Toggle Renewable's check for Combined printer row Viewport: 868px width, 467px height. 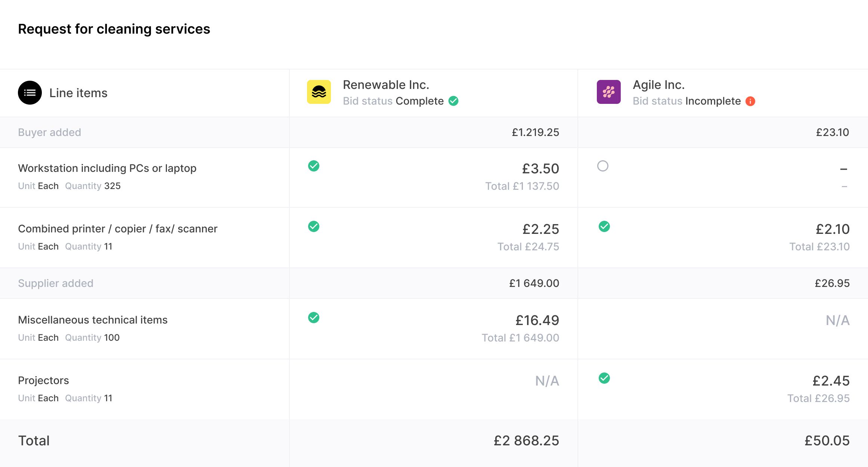click(314, 226)
